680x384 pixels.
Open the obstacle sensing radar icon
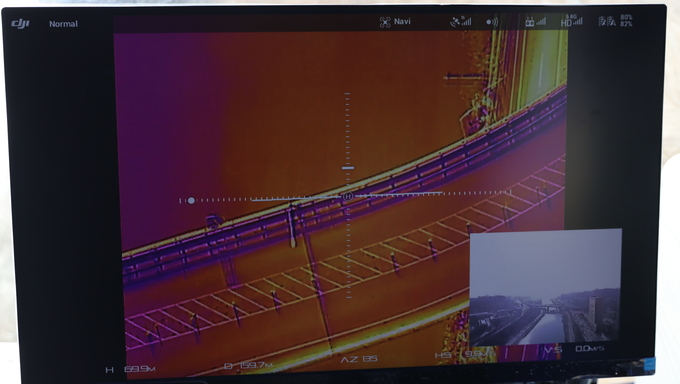point(492,22)
